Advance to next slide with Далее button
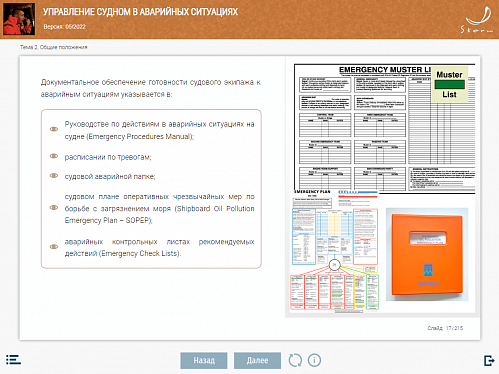 coord(257,360)
